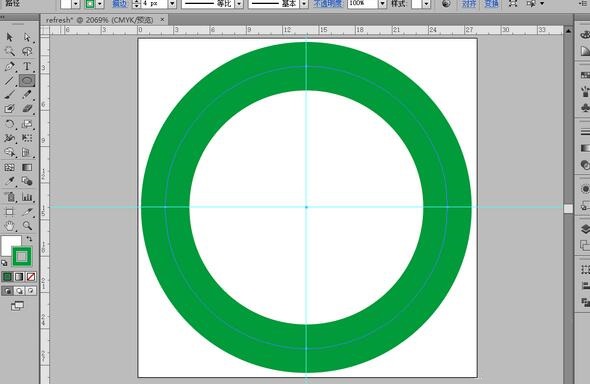590x384 pixels.
Task: Set paint mode to None
Action: [31, 277]
